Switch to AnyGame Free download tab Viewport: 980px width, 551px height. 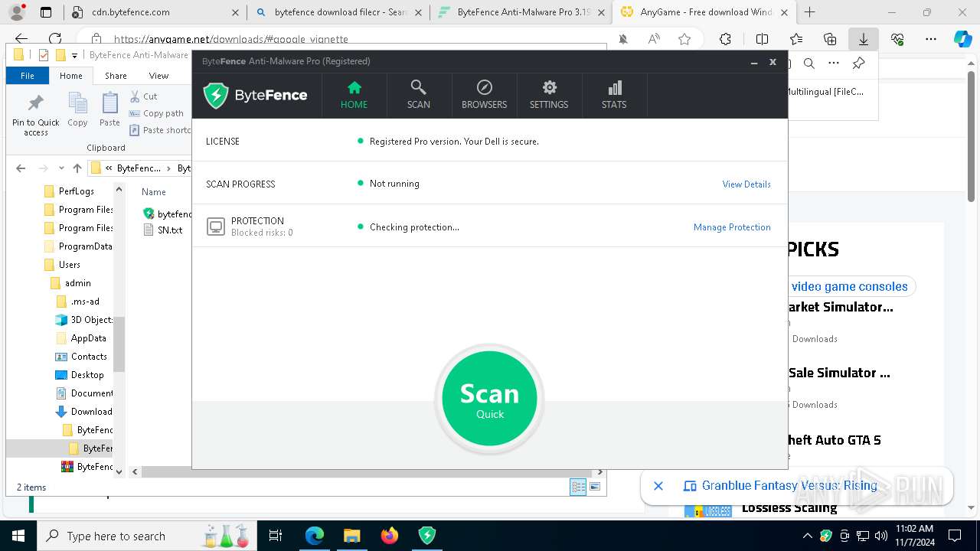[x=703, y=12]
